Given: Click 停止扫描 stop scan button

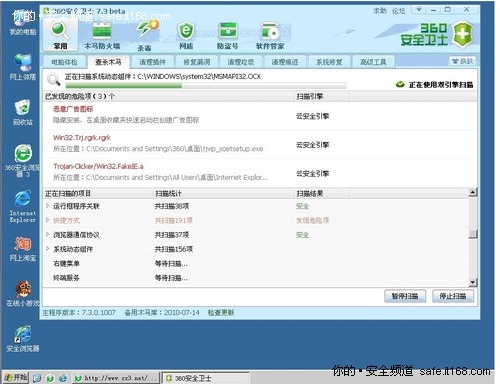Looking at the screenshot, I should tap(453, 296).
